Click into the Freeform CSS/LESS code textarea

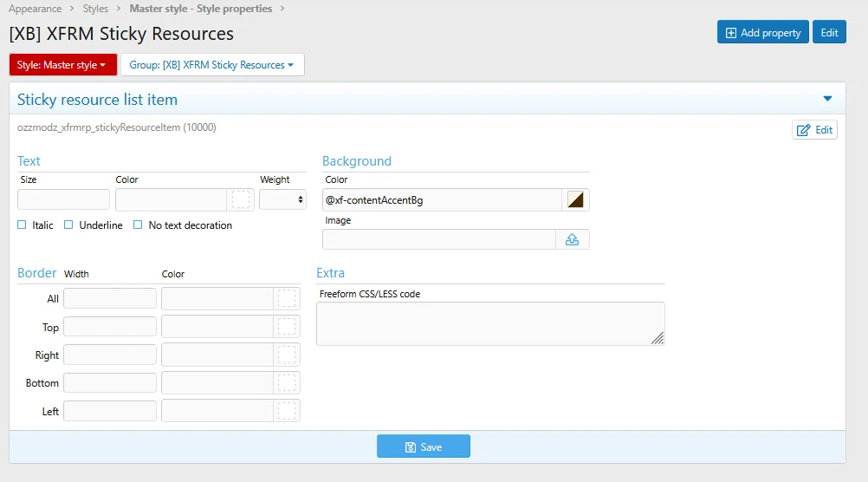[489, 323]
